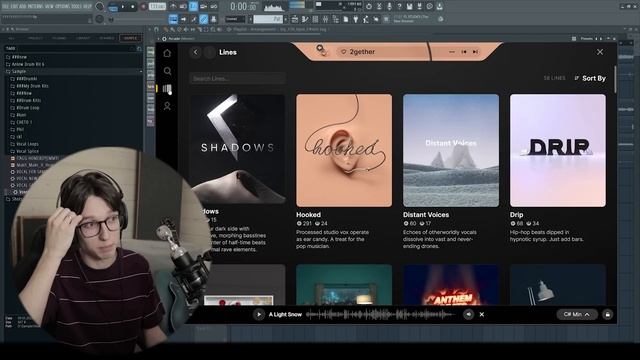Image resolution: width=640 pixels, height=360 pixels.
Task: Click the main master volume knob
Action: pos(100,7)
